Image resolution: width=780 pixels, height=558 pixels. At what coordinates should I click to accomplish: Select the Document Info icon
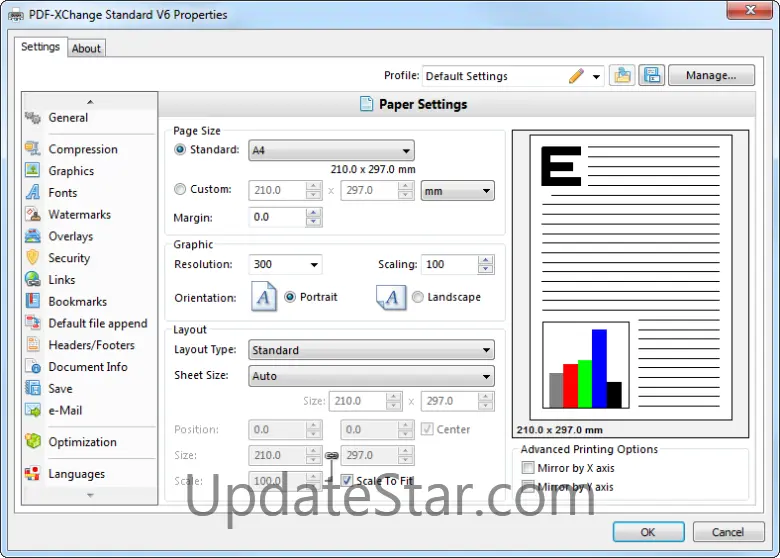33,367
